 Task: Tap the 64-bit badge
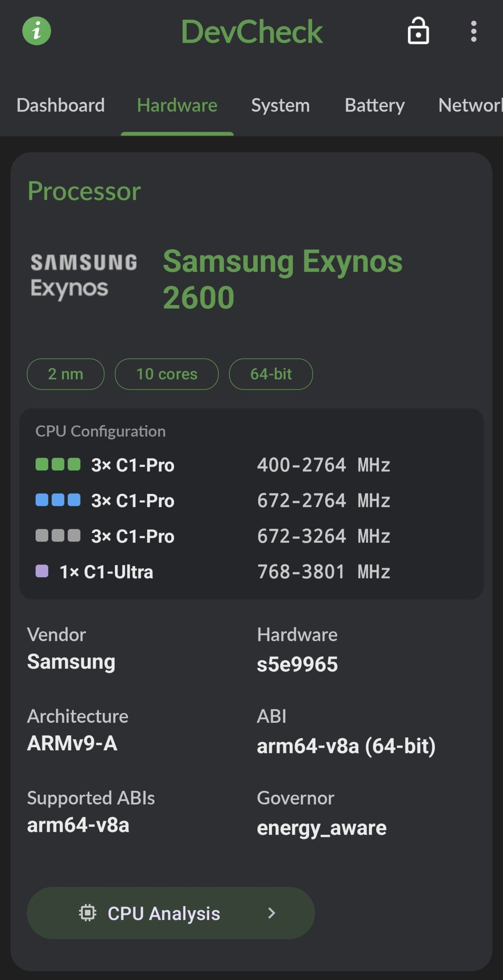click(271, 374)
